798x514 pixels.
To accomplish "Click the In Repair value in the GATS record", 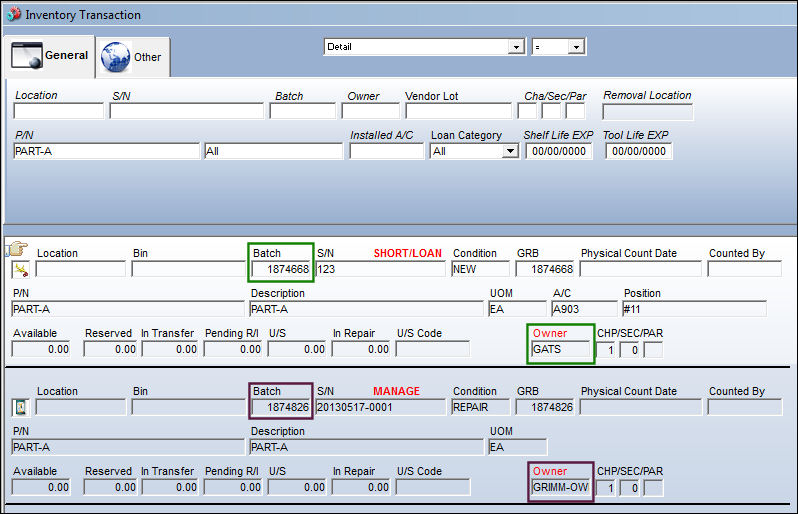I will pos(361,349).
